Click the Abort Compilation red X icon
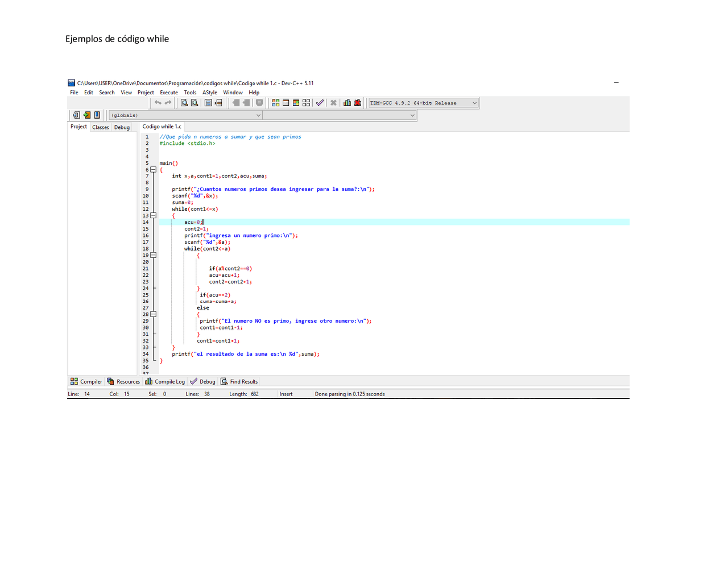This screenshot has height=562, width=728. click(333, 103)
